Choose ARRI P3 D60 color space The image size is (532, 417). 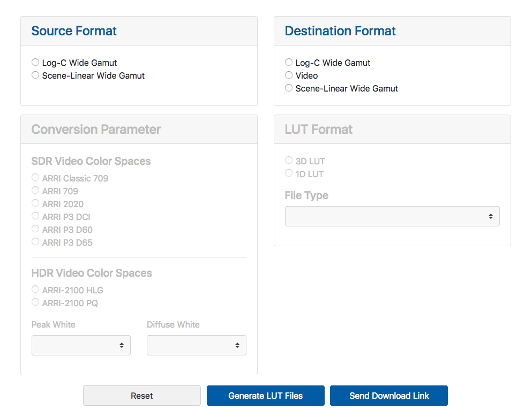35,229
